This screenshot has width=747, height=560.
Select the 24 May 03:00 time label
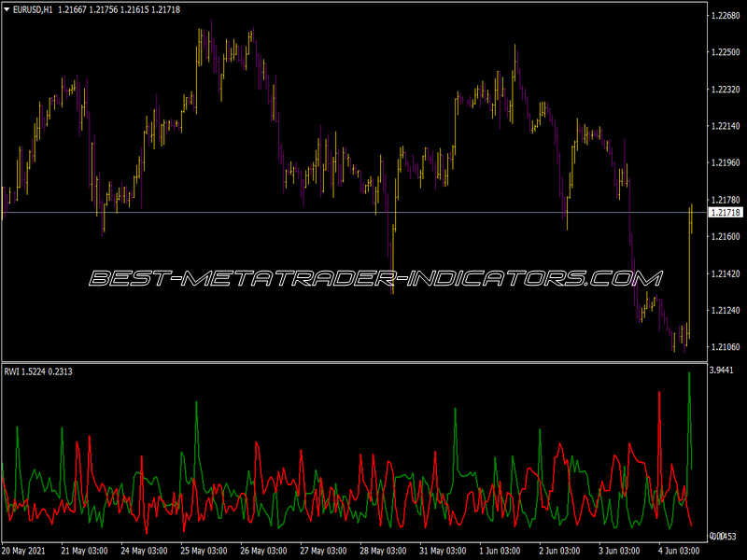144,551
